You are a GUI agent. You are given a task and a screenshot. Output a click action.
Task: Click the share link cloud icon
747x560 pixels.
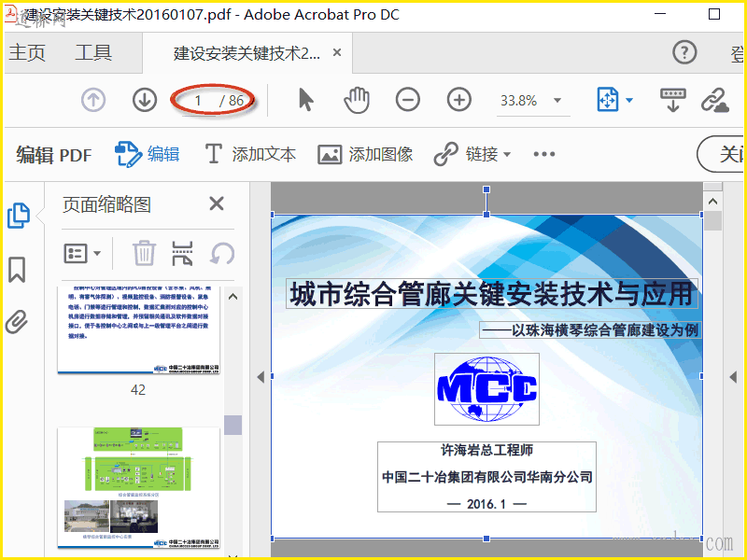(714, 100)
